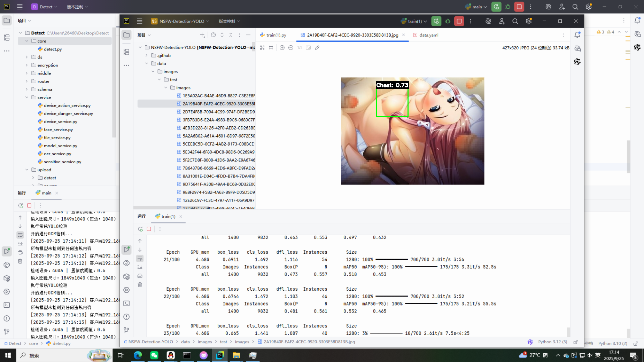This screenshot has height=362, width=644.
Task: Collapse the data folder in project tree
Action: pyautogui.click(x=147, y=63)
